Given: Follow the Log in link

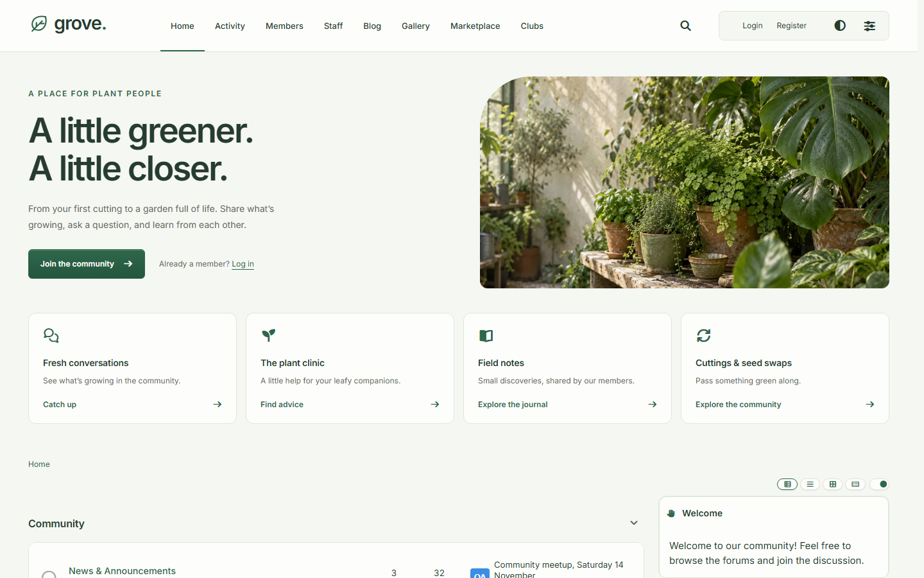Looking at the screenshot, I should (243, 264).
